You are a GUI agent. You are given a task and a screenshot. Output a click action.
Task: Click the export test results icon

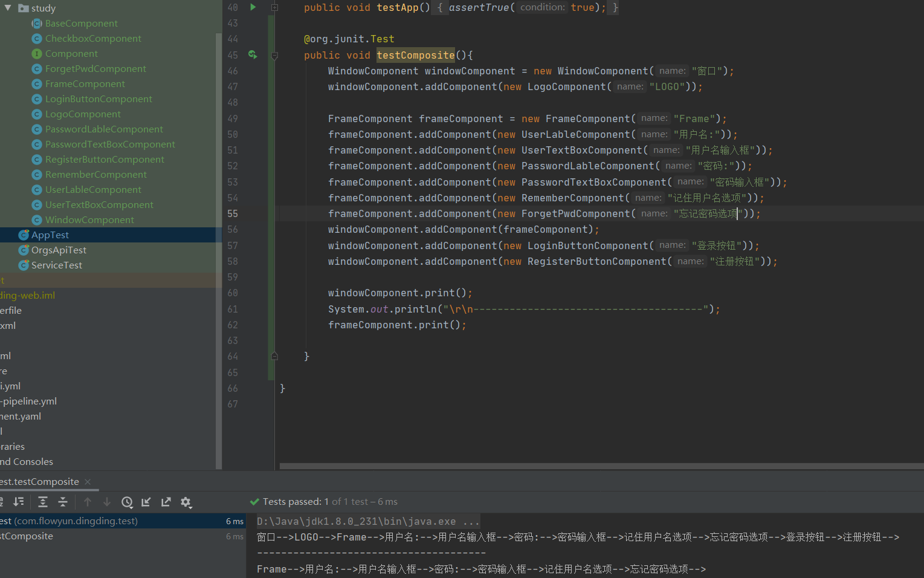166,502
